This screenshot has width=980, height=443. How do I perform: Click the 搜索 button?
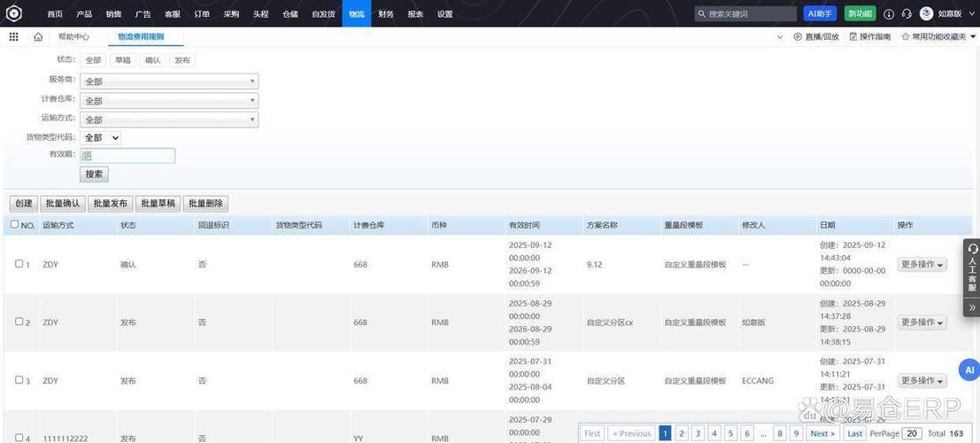point(94,175)
